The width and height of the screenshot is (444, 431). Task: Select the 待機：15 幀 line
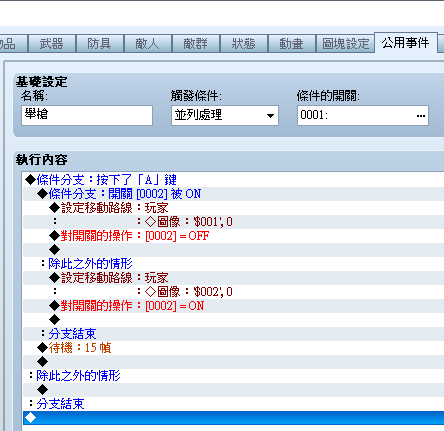click(233, 348)
